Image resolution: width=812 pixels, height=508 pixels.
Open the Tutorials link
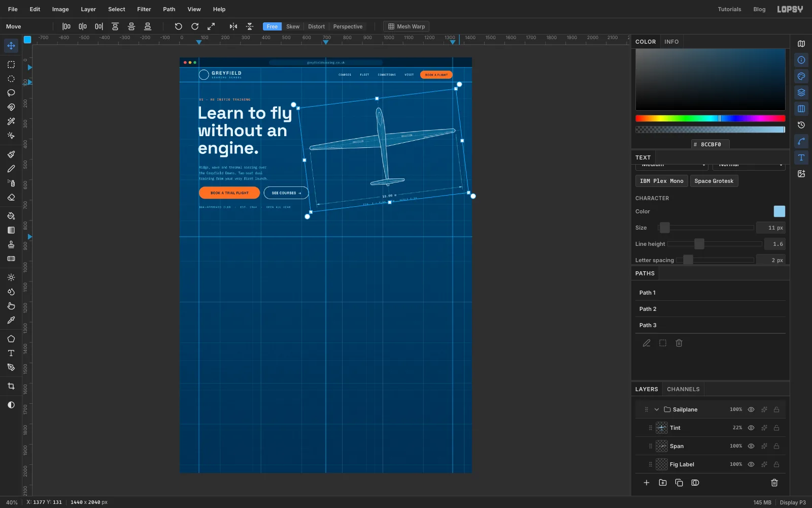coord(729,9)
